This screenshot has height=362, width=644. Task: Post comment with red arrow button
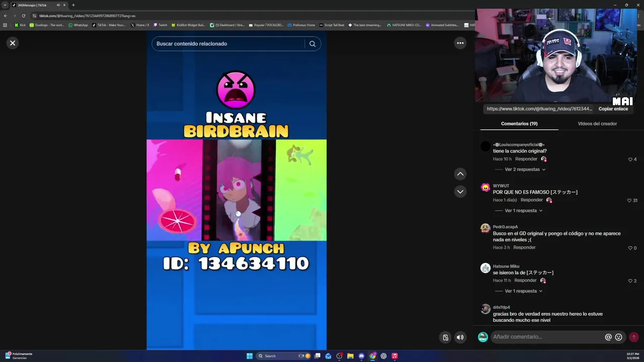coord(633,337)
